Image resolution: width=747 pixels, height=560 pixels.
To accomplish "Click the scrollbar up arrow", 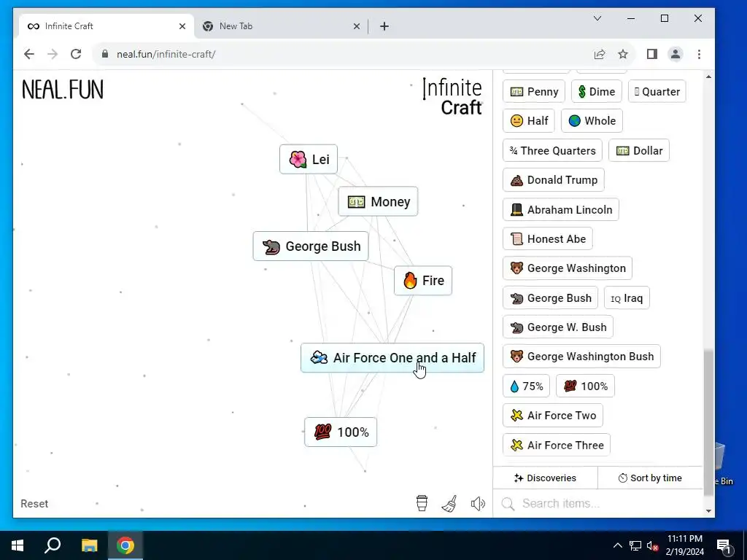I will 708,77.
